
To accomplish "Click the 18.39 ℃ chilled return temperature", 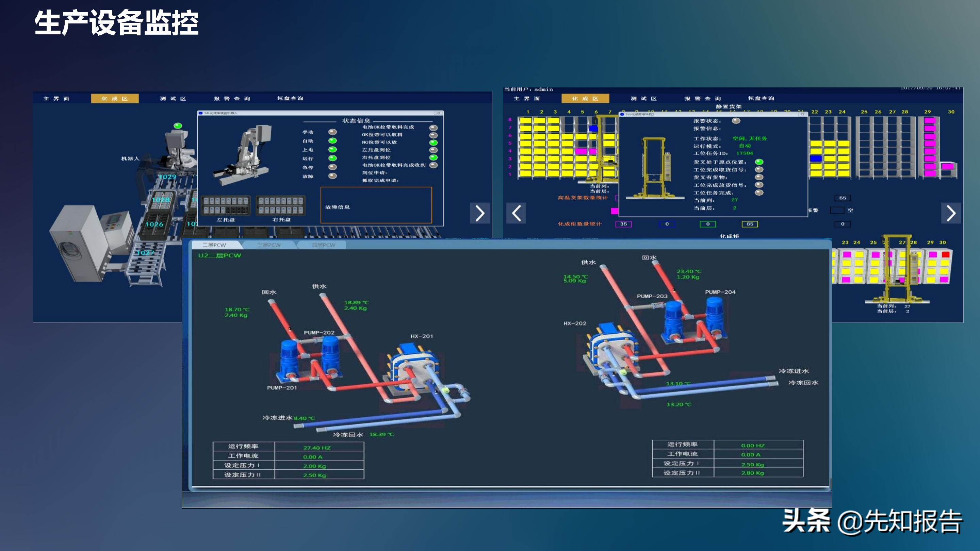I will [381, 434].
